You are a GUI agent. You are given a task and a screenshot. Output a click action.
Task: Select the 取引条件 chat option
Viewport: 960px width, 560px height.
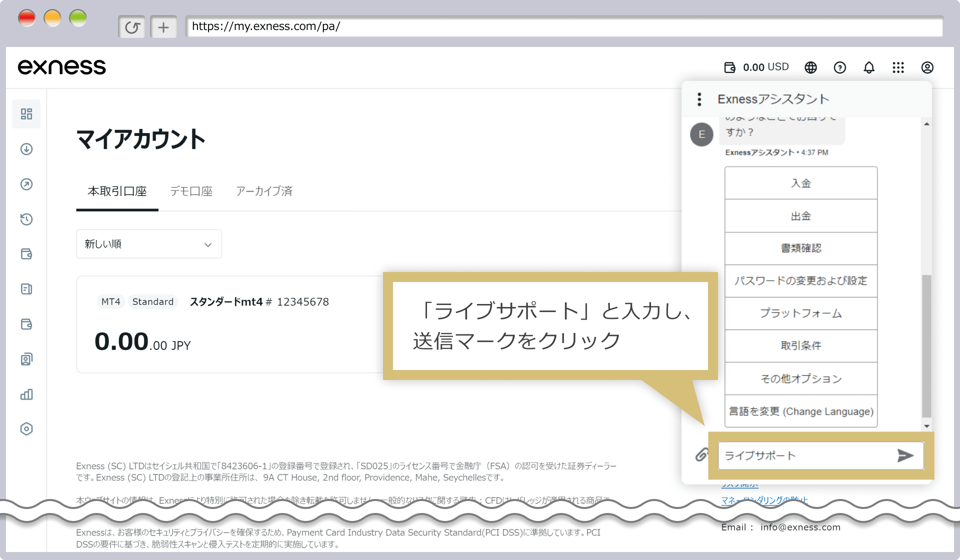[x=801, y=346]
